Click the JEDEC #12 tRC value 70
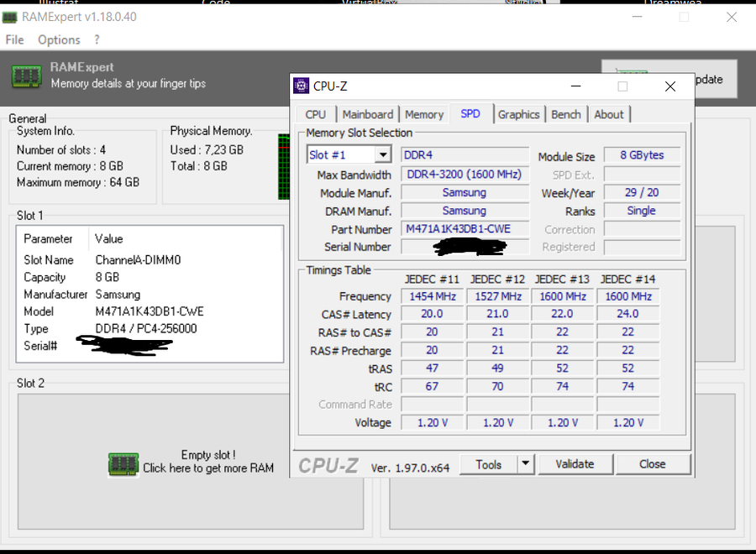This screenshot has width=756, height=554. point(498,386)
